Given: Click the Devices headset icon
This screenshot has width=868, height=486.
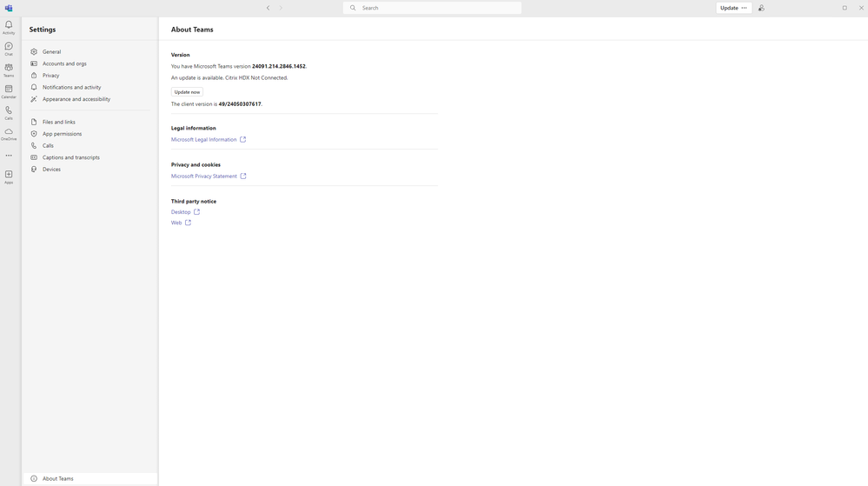Looking at the screenshot, I should 34,169.
